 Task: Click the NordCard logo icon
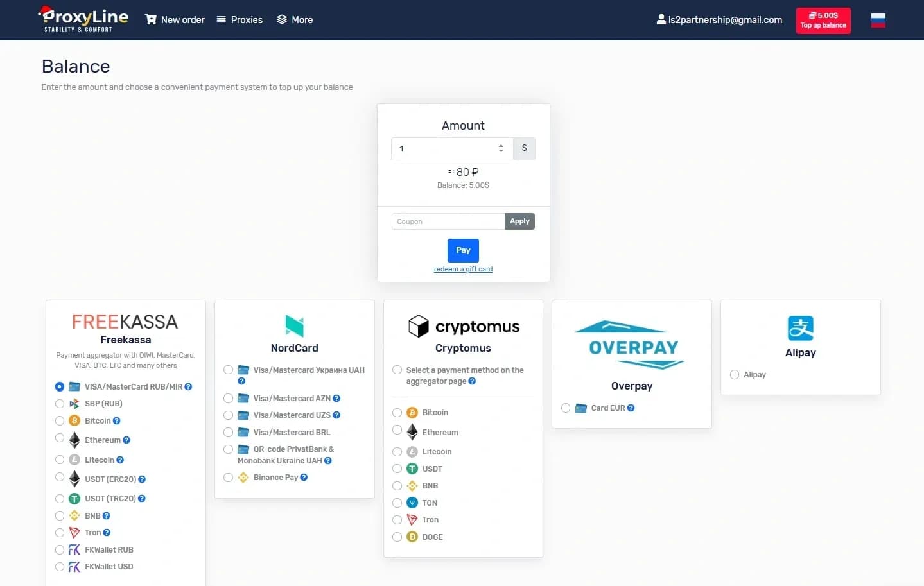294,326
